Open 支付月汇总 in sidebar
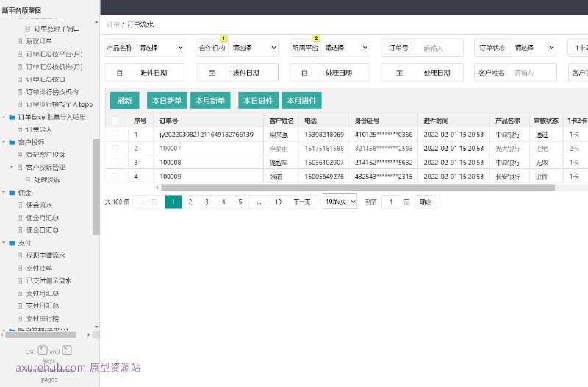The width and height of the screenshot is (588, 387). pyautogui.click(x=43, y=293)
